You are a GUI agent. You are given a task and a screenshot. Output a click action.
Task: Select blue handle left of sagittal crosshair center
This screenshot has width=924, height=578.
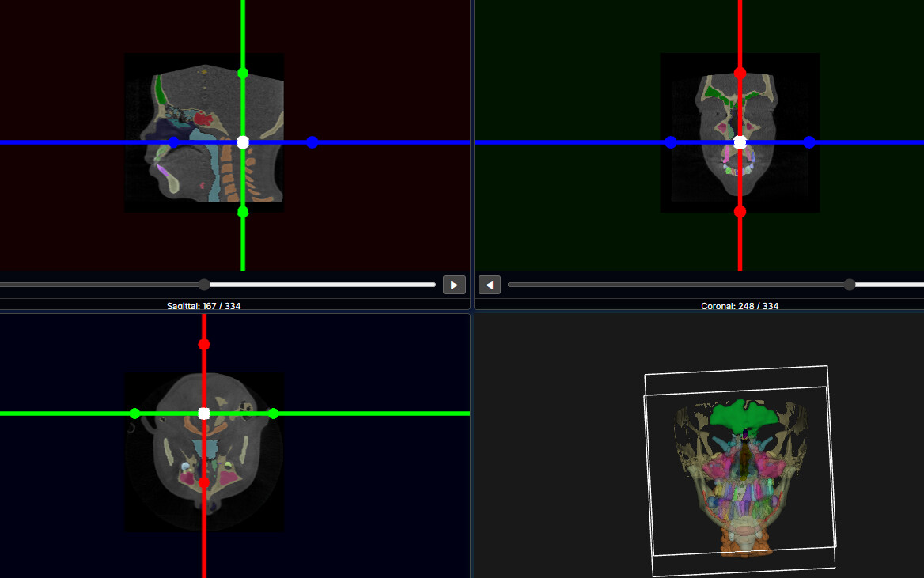pos(174,142)
